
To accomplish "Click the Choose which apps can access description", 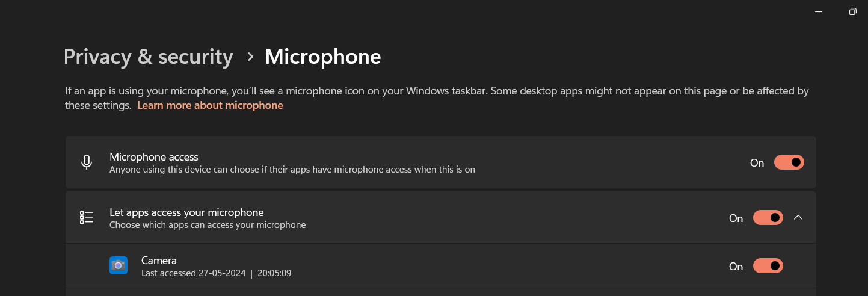I will (x=208, y=225).
